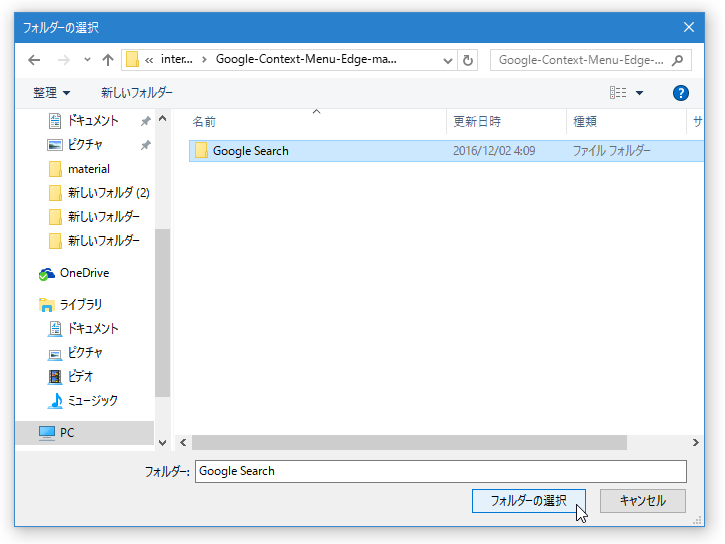
Task: Cancel the dialog with キャンセル
Action: click(643, 501)
